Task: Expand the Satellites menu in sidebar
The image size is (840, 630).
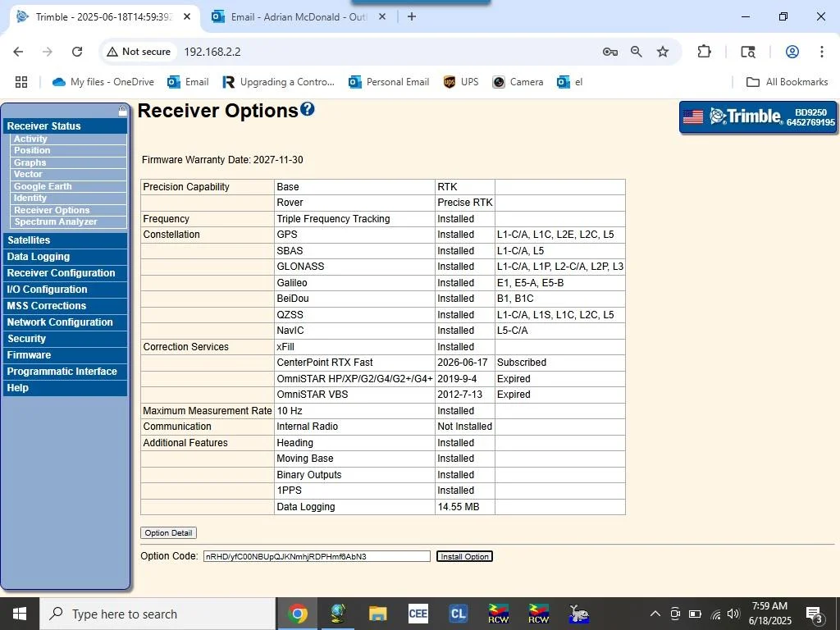Action: pos(65,240)
